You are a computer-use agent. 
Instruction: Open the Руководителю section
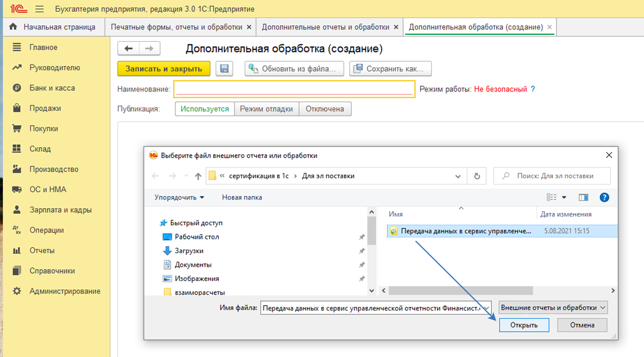(x=54, y=68)
